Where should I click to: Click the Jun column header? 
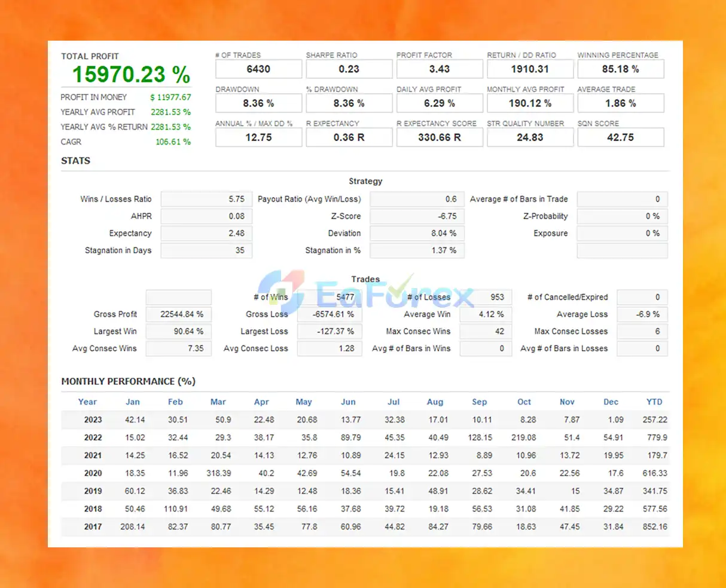click(348, 402)
